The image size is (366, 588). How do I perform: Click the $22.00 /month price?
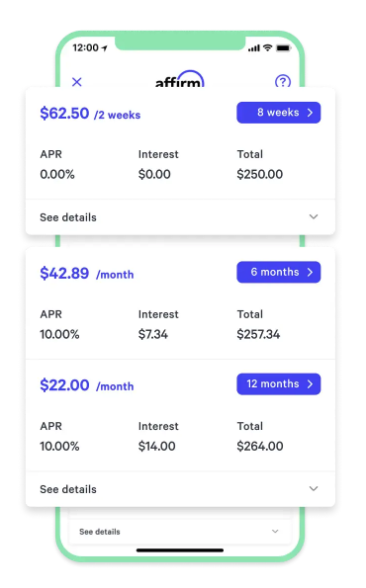87,385
